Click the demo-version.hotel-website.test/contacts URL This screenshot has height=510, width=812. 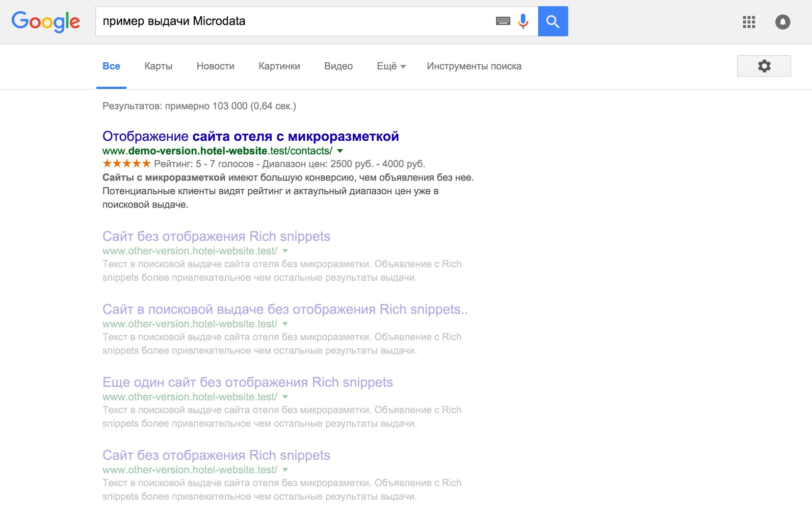[x=217, y=151]
